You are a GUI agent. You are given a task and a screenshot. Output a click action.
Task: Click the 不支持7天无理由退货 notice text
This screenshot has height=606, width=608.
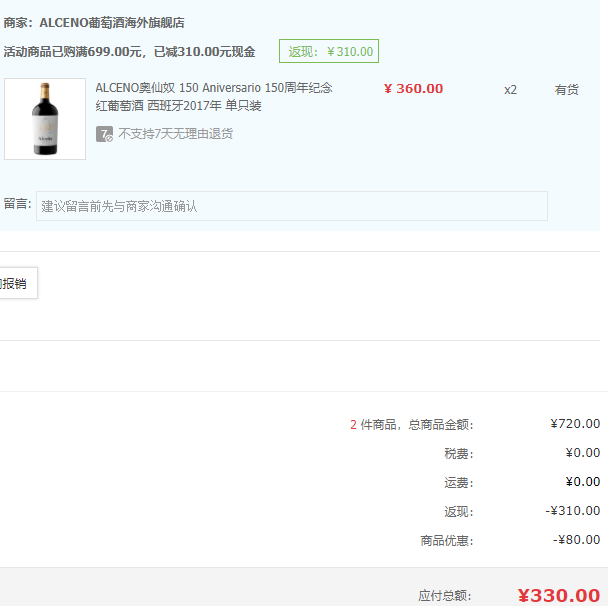[x=176, y=134]
